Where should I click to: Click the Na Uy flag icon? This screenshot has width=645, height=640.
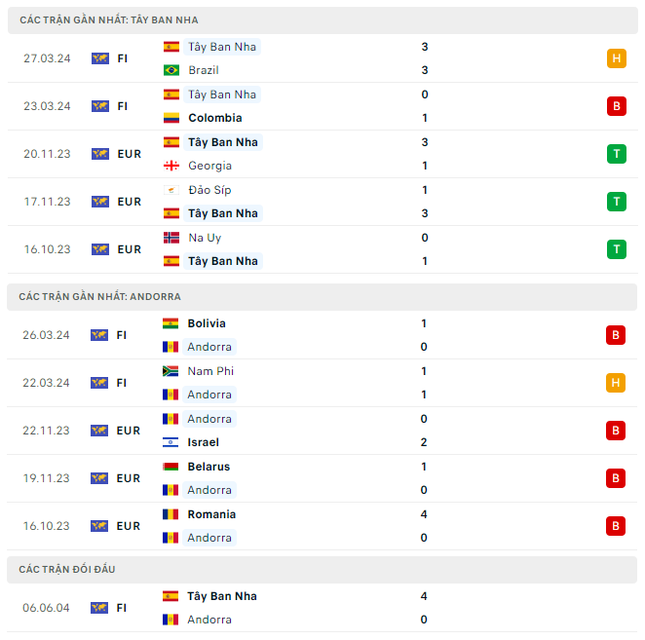click(171, 238)
